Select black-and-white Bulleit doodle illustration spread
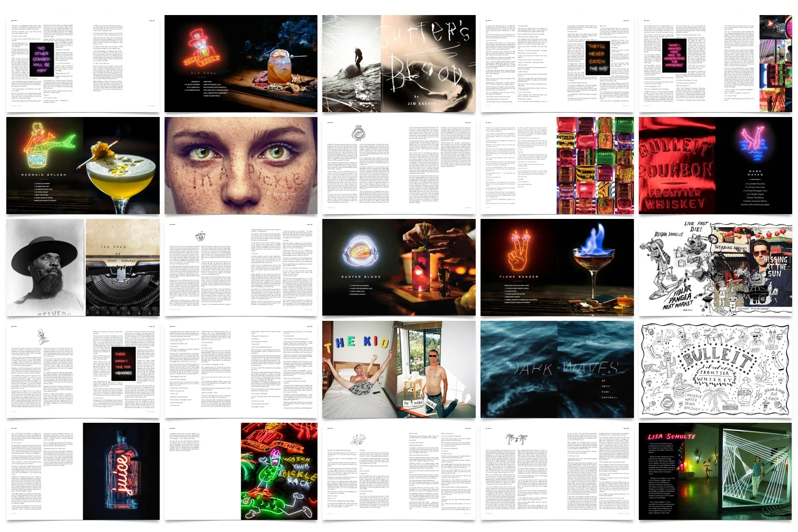 (x=715, y=369)
